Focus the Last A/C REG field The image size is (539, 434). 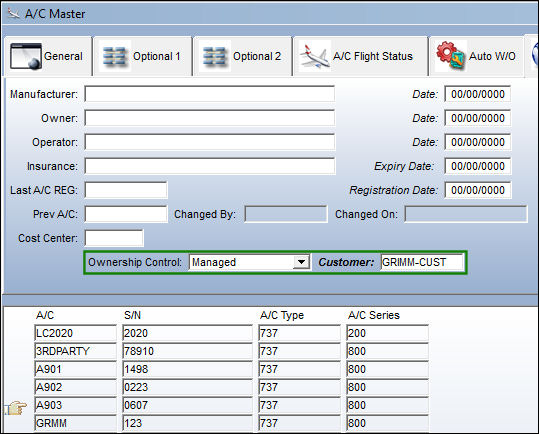pyautogui.click(x=126, y=190)
